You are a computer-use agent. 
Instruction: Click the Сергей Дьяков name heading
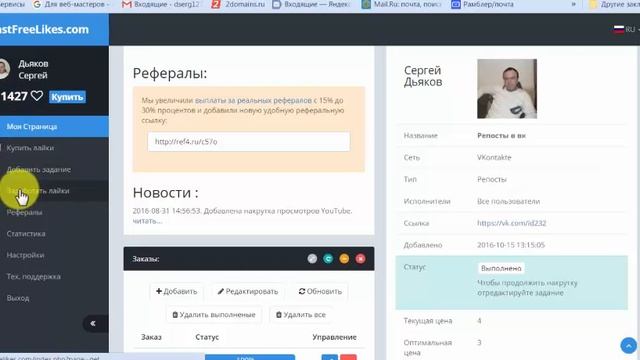[x=423, y=76]
